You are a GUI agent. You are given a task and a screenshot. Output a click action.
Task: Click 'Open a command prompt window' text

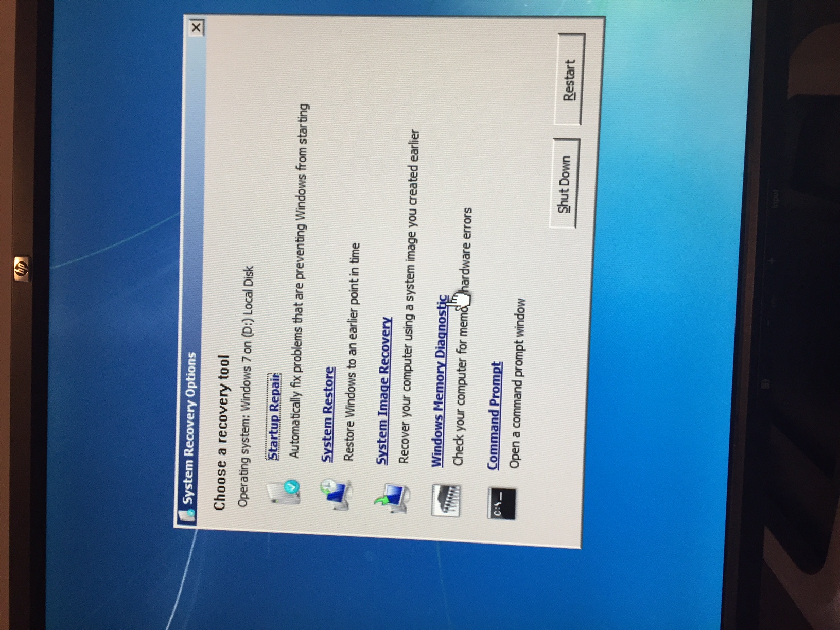click(518, 383)
